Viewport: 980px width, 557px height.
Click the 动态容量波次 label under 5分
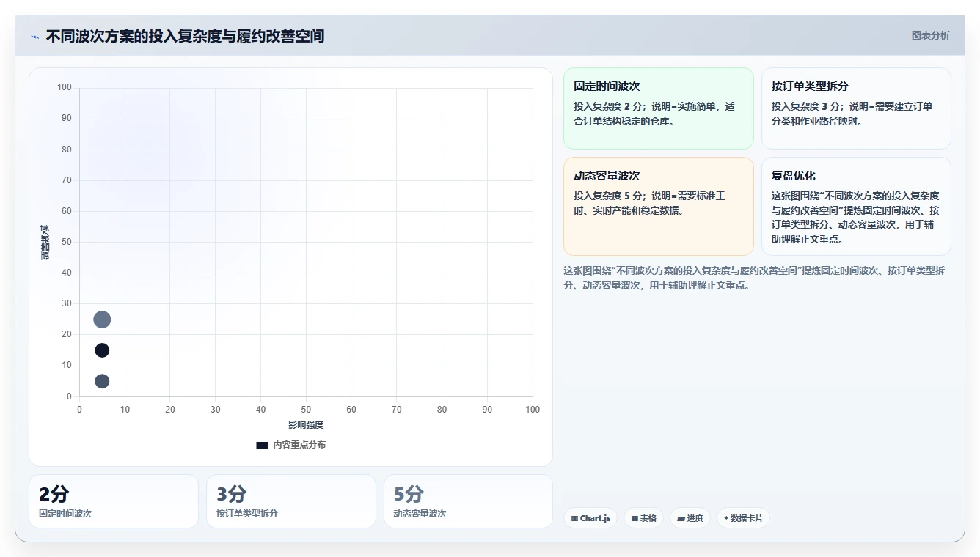pos(420,514)
